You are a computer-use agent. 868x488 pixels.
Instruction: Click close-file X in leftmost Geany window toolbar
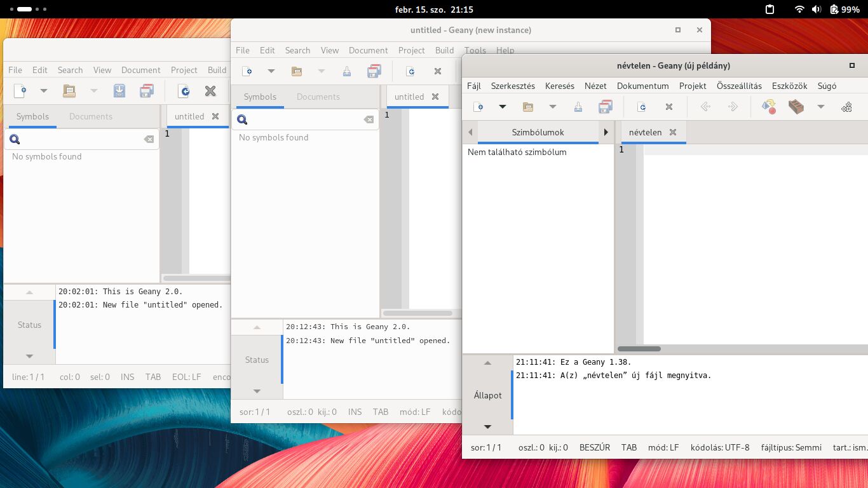coord(210,91)
